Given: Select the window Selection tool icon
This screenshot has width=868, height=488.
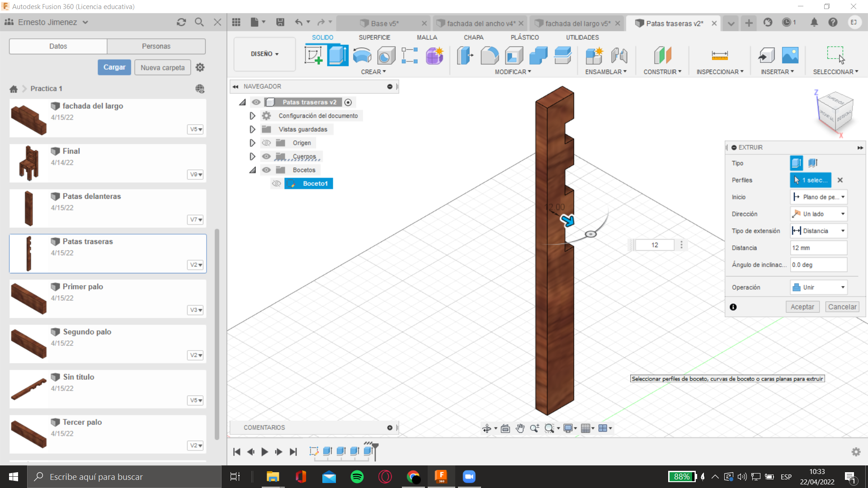Looking at the screenshot, I should click(835, 55).
